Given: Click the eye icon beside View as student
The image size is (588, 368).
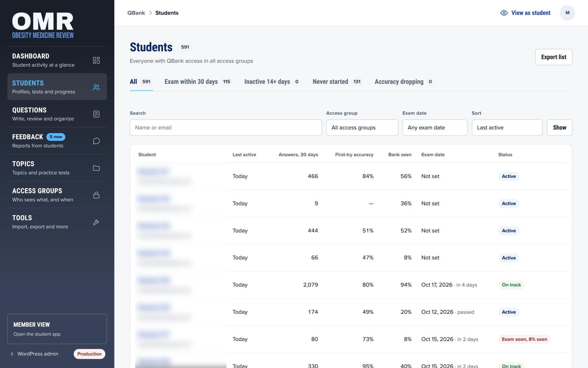Looking at the screenshot, I should [x=504, y=13].
